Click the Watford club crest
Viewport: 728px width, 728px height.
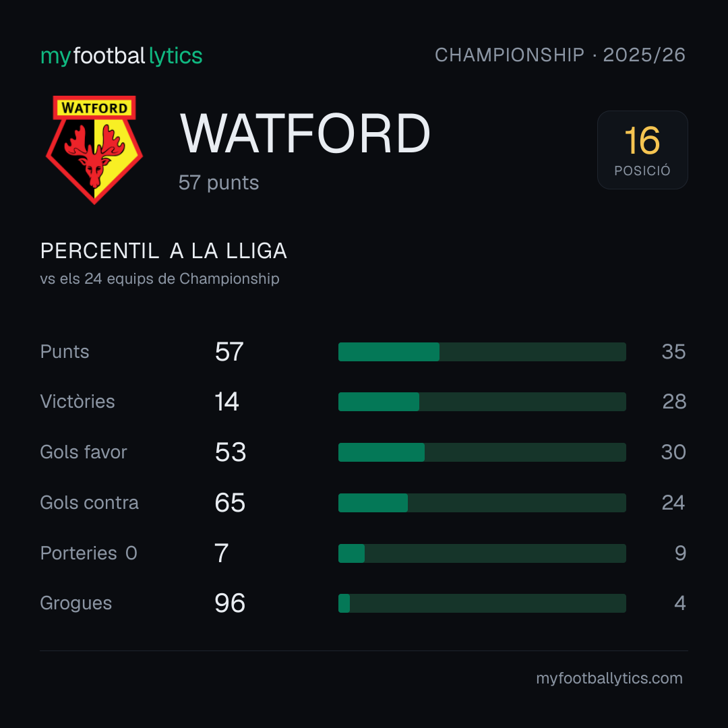tap(94, 150)
